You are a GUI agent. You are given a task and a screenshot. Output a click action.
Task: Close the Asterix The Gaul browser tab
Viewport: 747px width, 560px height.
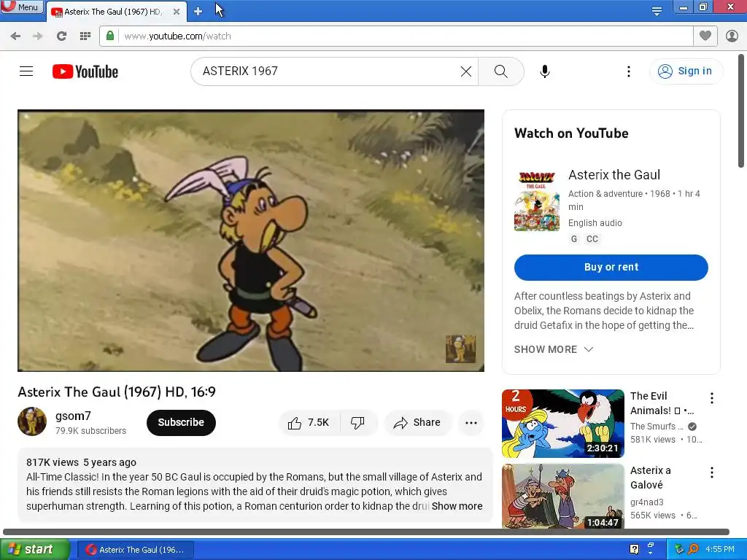coord(177,12)
